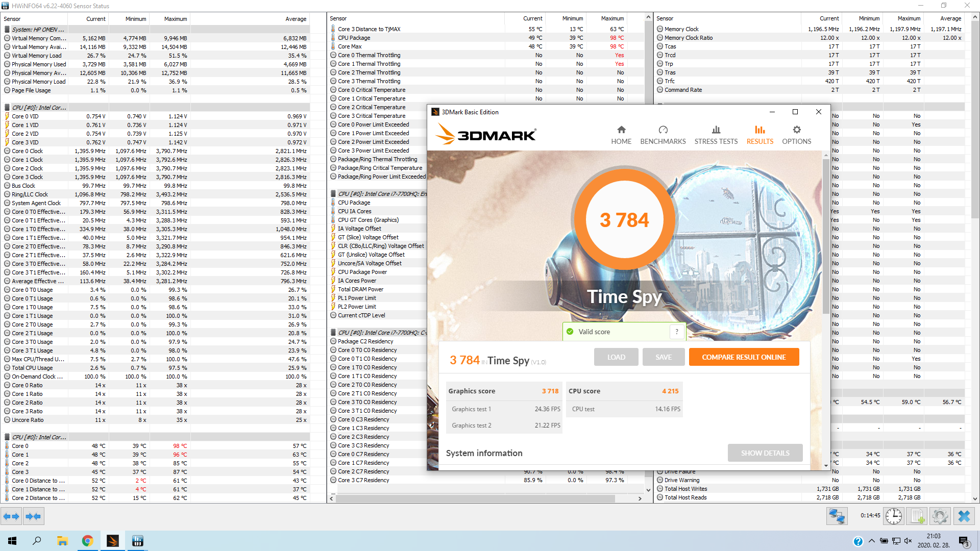Image resolution: width=980 pixels, height=551 pixels.
Task: Reset the elapsed time clock icon
Action: pyautogui.click(x=893, y=516)
